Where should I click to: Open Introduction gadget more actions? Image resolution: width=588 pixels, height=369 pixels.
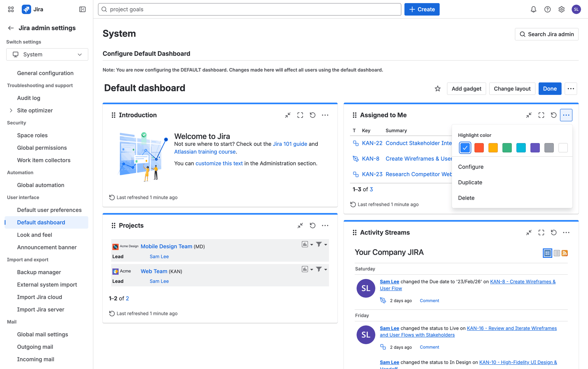click(325, 115)
